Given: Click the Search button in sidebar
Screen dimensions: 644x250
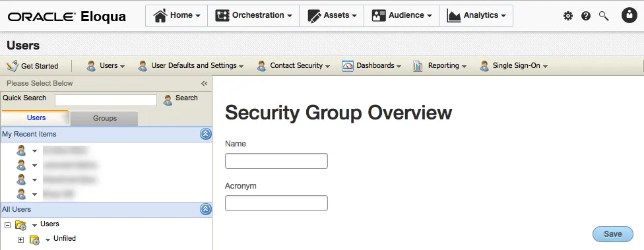Looking at the screenshot, I should click(180, 98).
